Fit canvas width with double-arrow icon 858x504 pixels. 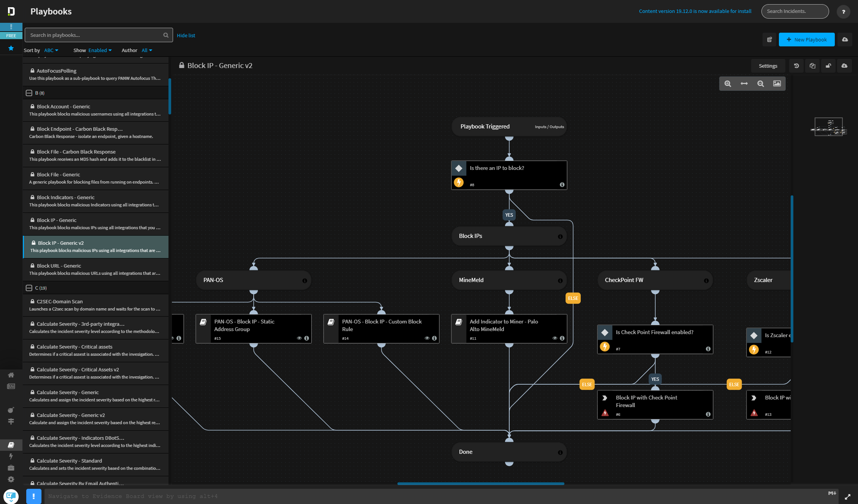pos(744,84)
